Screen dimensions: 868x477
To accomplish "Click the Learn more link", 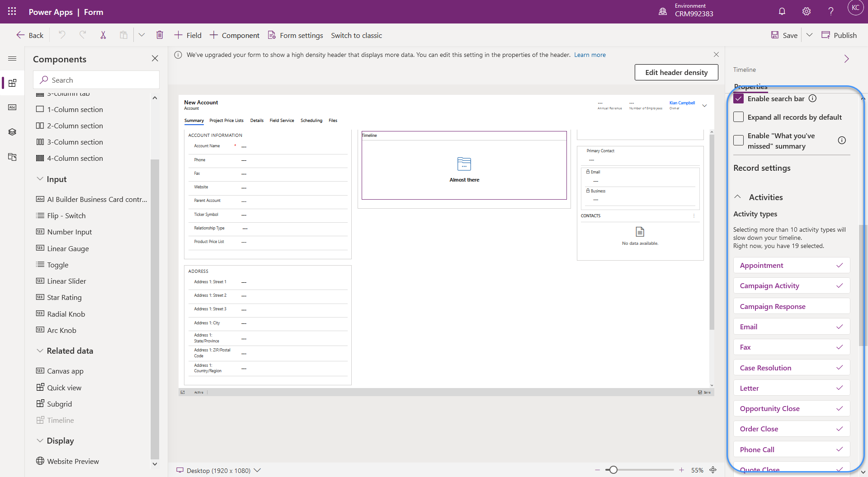I will point(590,55).
